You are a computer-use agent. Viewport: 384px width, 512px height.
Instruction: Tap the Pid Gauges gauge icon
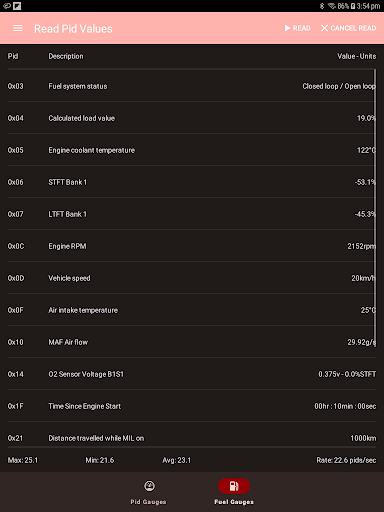click(x=149, y=486)
